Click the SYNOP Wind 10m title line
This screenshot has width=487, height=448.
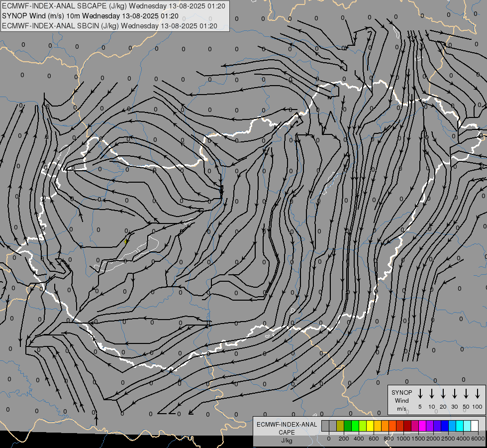pyautogui.click(x=90, y=16)
